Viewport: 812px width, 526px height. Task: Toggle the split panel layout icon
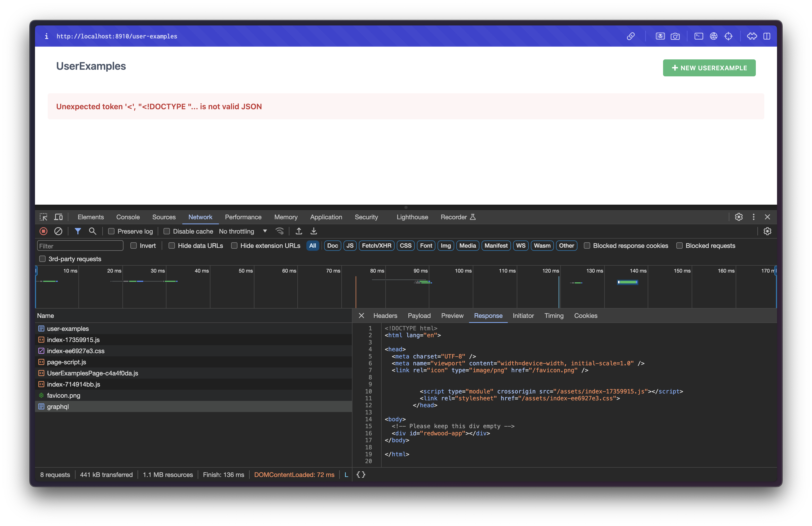pyautogui.click(x=767, y=36)
